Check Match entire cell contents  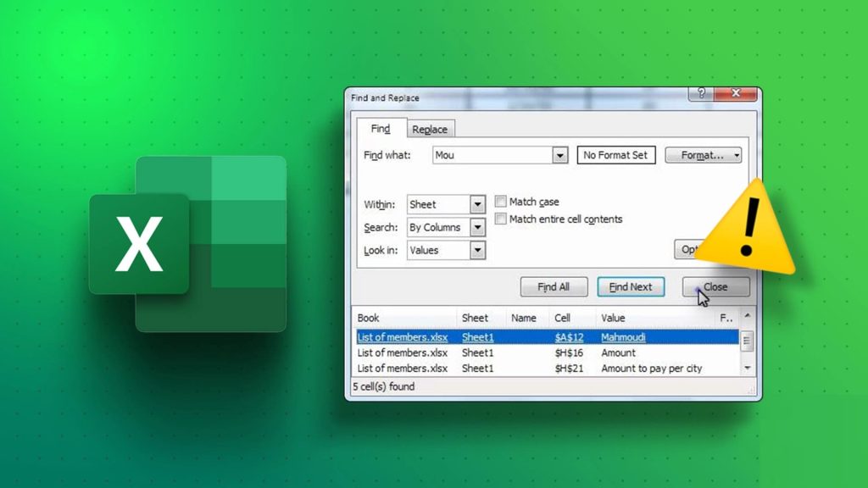[x=500, y=219]
